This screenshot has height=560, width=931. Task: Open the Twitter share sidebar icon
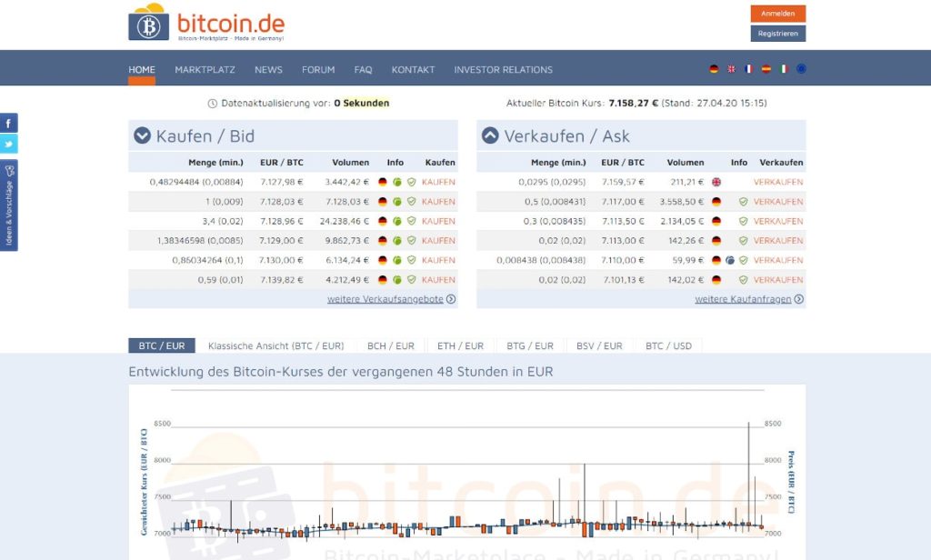tap(9, 144)
